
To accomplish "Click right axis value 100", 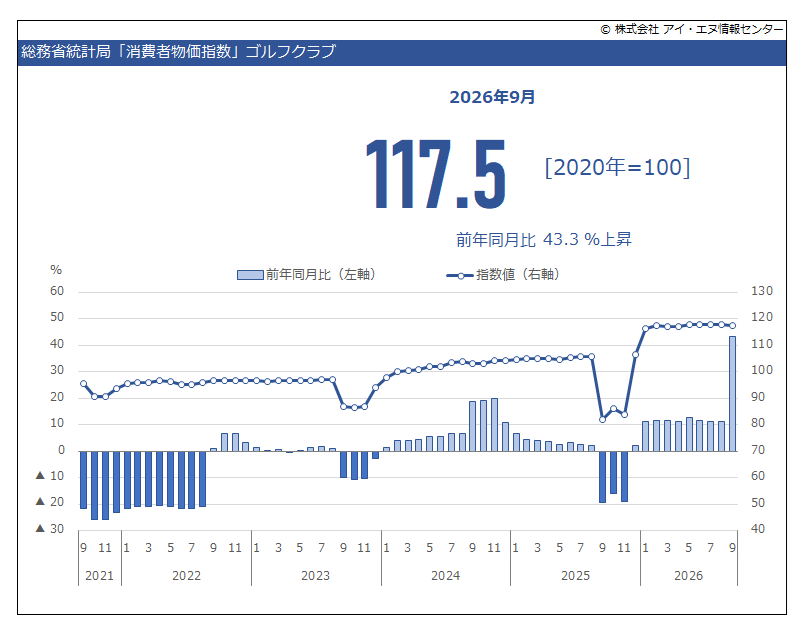I will [x=762, y=370].
